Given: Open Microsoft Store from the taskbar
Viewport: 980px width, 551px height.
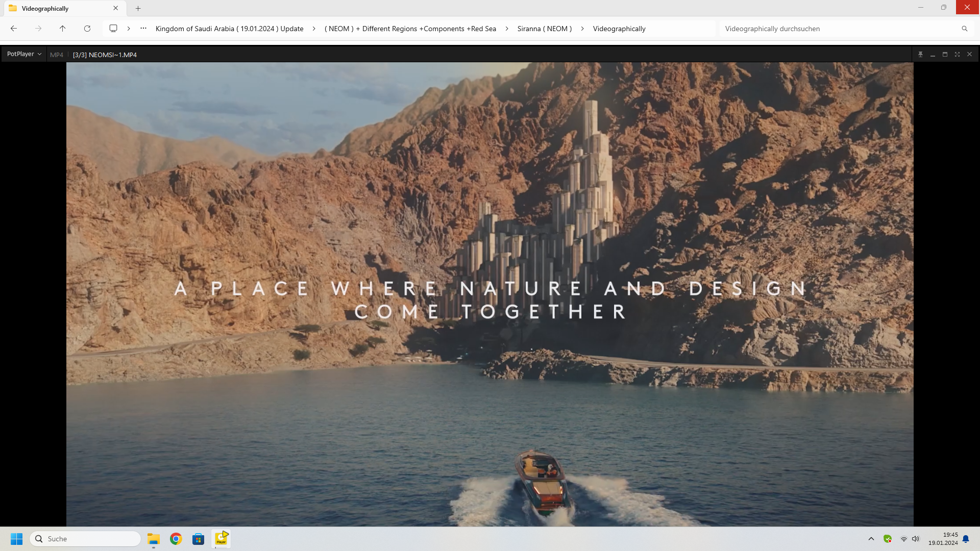Looking at the screenshot, I should [198, 539].
